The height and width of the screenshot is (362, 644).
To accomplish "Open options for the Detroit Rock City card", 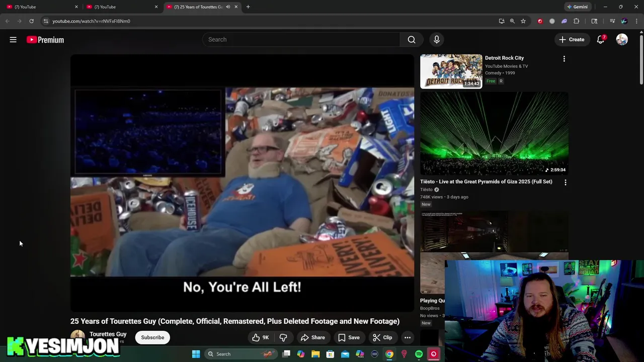I will point(564,59).
